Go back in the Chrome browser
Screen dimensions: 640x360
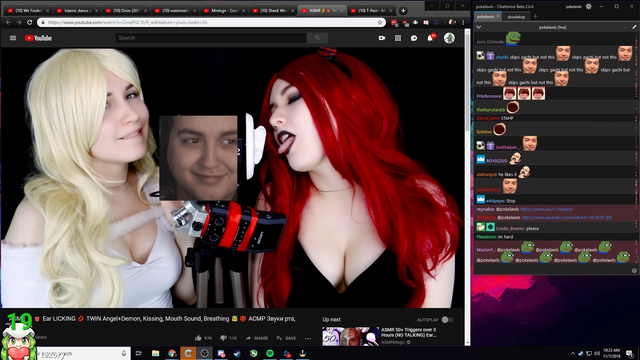point(8,22)
